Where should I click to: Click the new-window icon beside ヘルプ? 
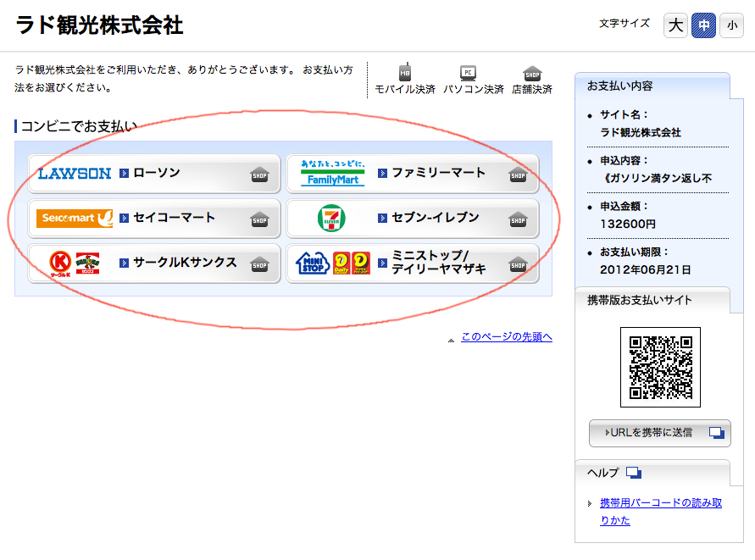tap(634, 473)
